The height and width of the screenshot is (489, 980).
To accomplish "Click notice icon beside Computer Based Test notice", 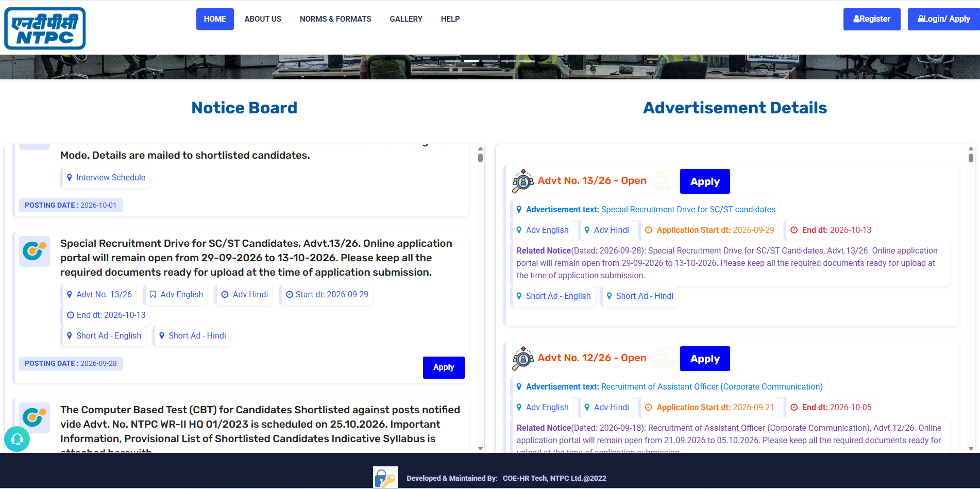I will [x=35, y=418].
